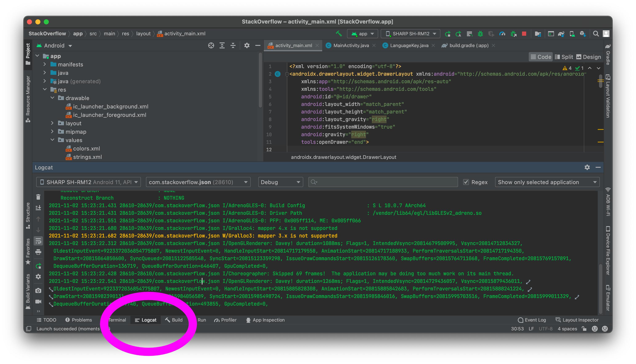
Task: Toggle soft-wrap icon in Logcat sidebar
Action: [38, 241]
